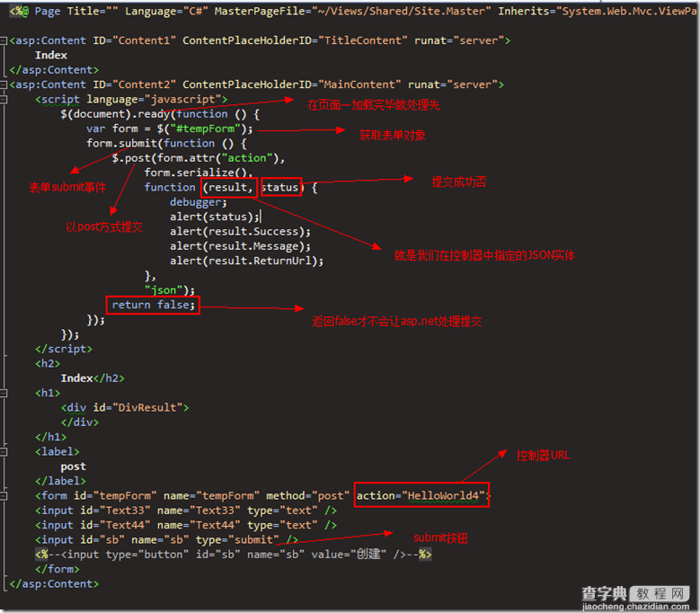The height and width of the screenshot is (613, 700).
Task: Click the input id="Text33" line
Action: 186,511
